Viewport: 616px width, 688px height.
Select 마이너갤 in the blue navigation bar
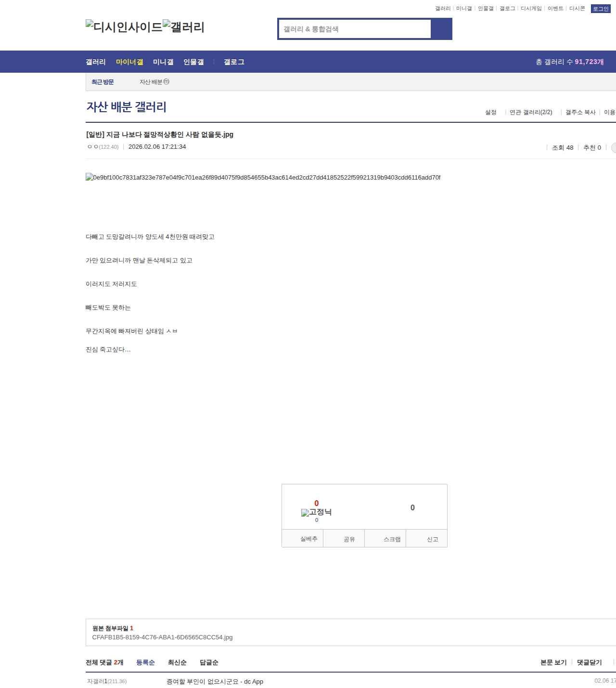click(129, 62)
